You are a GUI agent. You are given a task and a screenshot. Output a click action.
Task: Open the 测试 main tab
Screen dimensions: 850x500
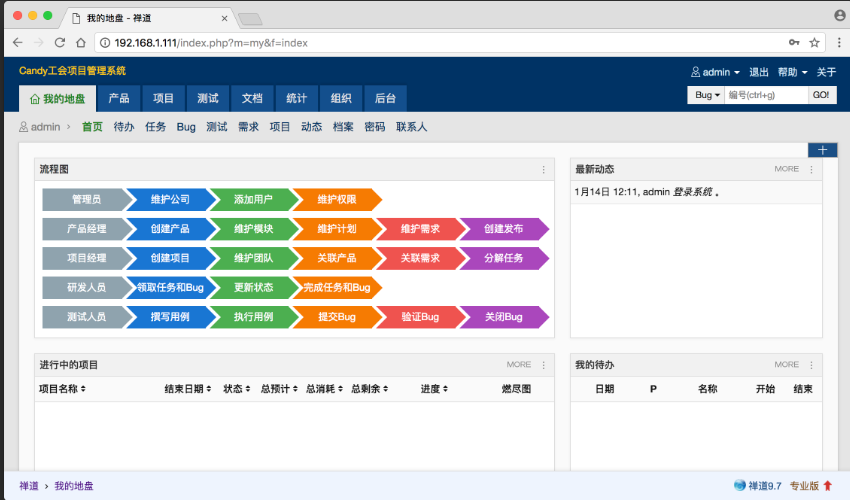click(208, 99)
